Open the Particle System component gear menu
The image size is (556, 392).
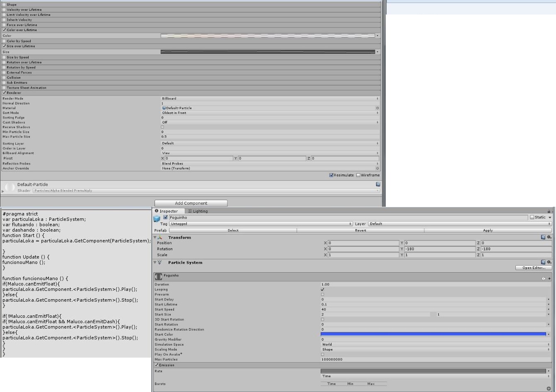click(549, 262)
